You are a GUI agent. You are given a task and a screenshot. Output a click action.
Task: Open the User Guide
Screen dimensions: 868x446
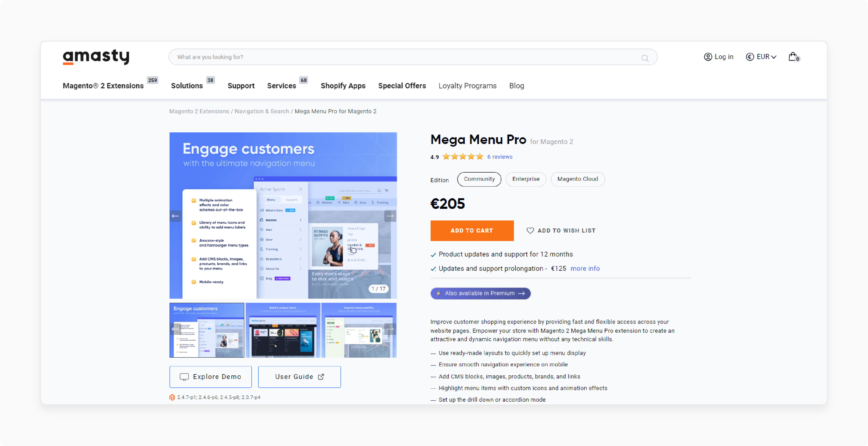tap(299, 377)
